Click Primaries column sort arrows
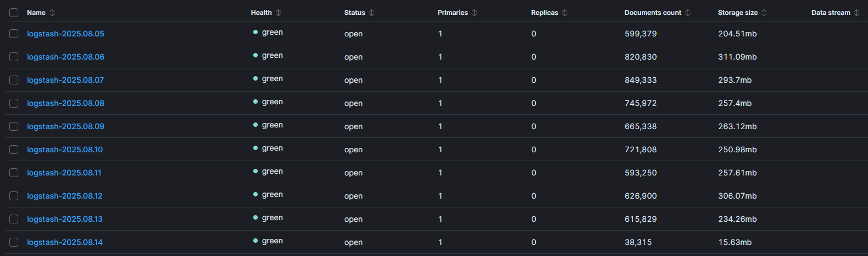The image size is (868, 256). (475, 13)
